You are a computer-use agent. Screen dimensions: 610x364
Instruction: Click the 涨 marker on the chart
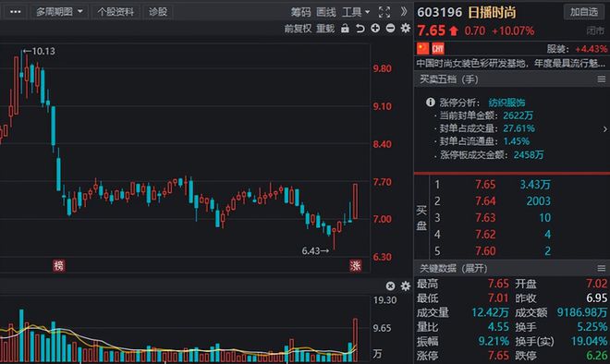[356, 266]
